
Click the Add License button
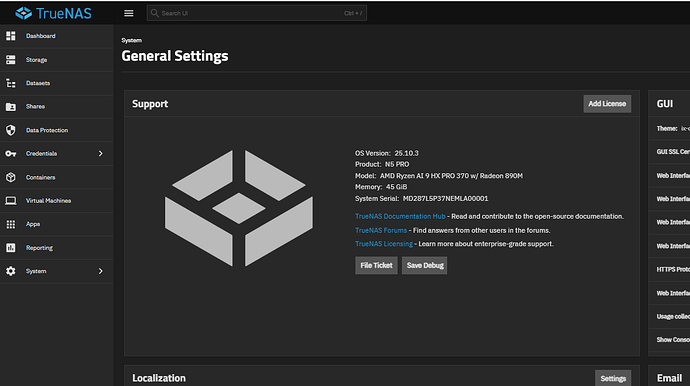[607, 104]
